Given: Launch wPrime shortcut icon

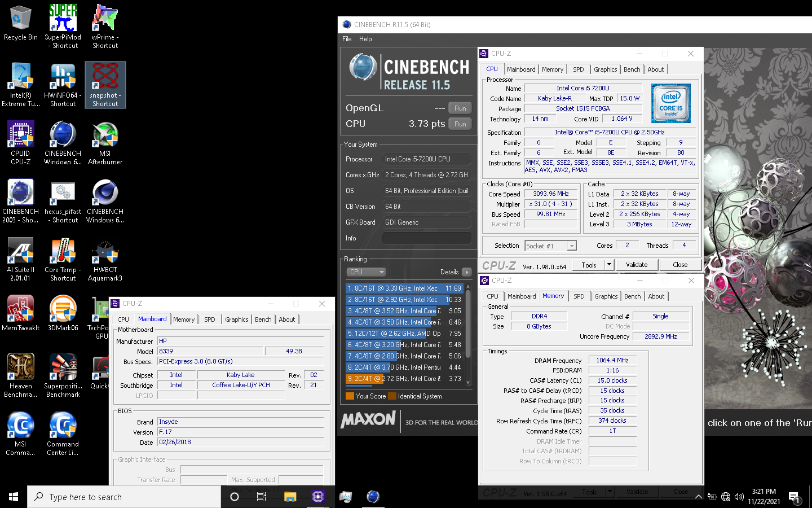Looking at the screenshot, I should [x=105, y=26].
